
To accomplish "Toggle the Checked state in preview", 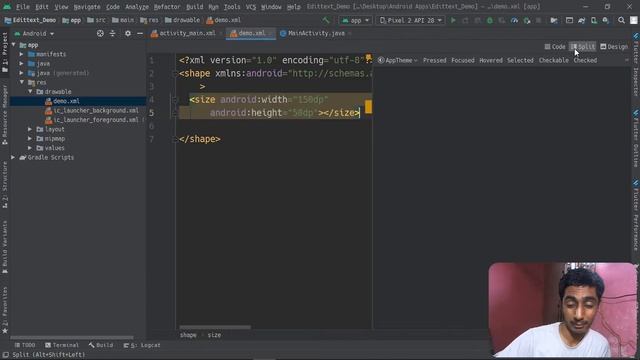I will click(x=585, y=60).
